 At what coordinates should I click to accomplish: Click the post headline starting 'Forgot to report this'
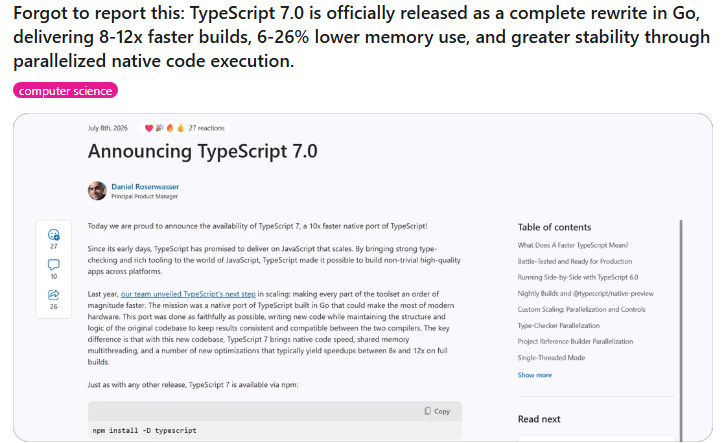click(361, 37)
